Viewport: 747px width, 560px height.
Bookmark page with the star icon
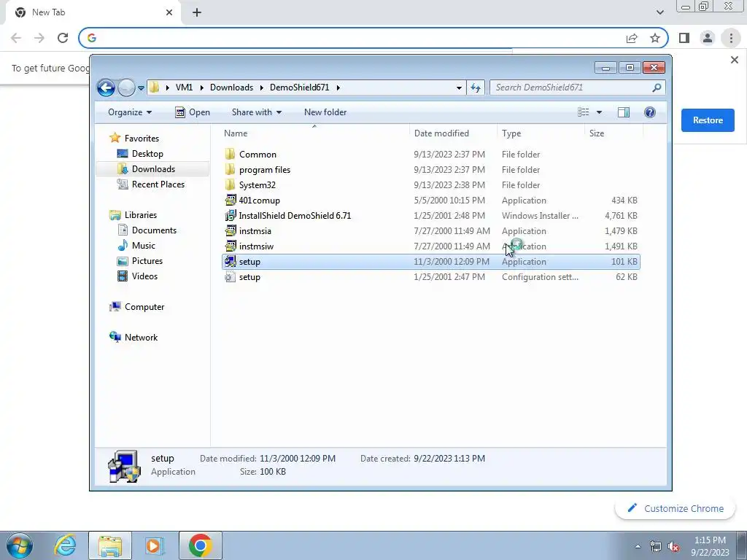tap(655, 38)
